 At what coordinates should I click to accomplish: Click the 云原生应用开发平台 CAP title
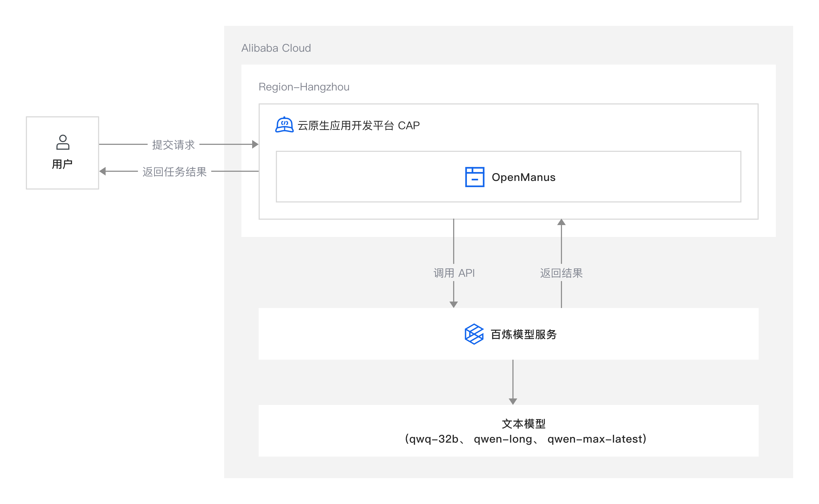point(359,126)
